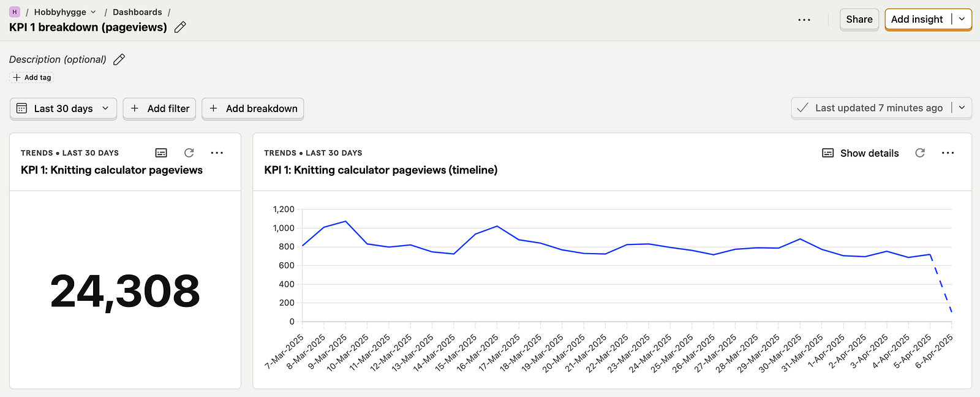Open dashboard more options ellipsis menu
The height and width of the screenshot is (397, 980).
(x=804, y=20)
